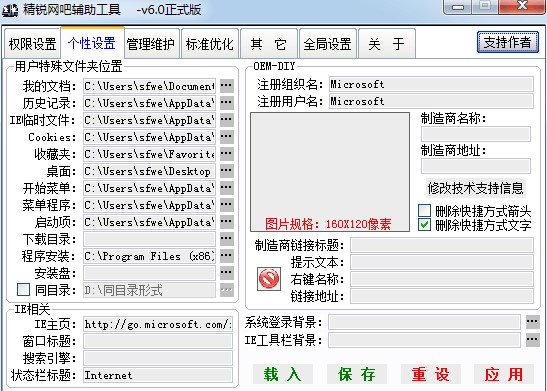The height and width of the screenshot is (391, 547).
Task: Click the 状态栏标题 field containing Internet
Action: tap(158, 375)
